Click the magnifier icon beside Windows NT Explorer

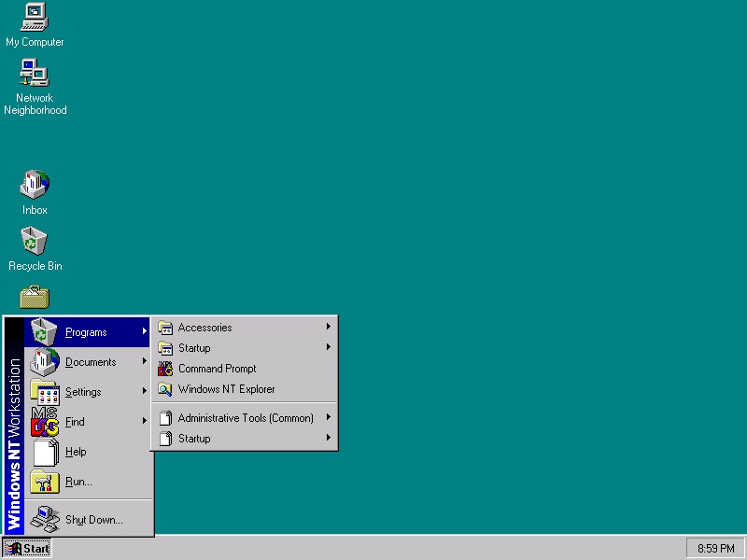[165, 389]
